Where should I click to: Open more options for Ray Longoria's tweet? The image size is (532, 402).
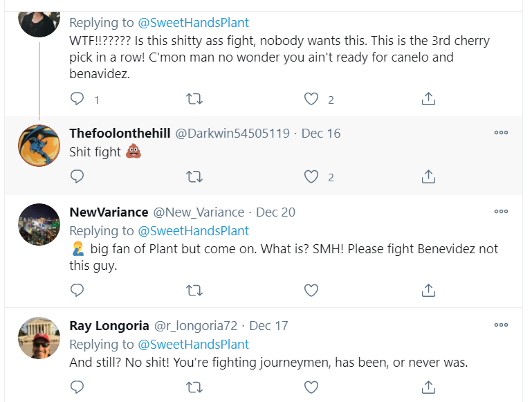click(x=501, y=325)
